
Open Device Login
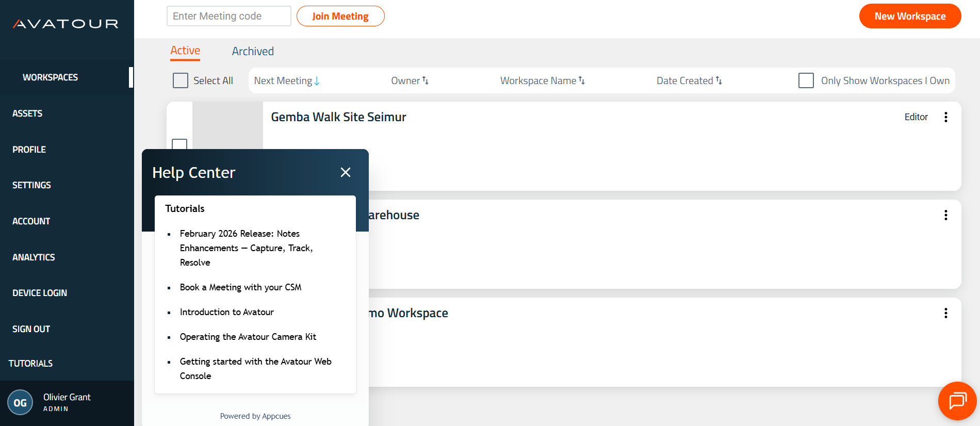(x=40, y=293)
